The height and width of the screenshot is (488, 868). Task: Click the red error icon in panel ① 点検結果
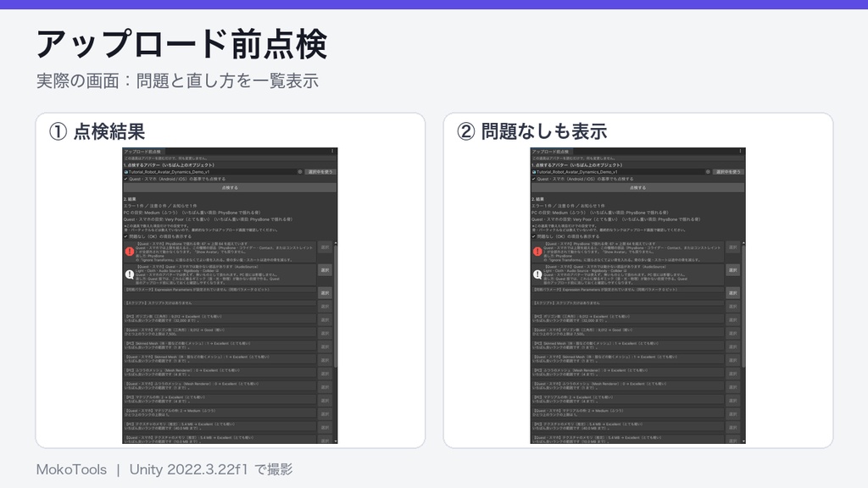[x=130, y=251]
